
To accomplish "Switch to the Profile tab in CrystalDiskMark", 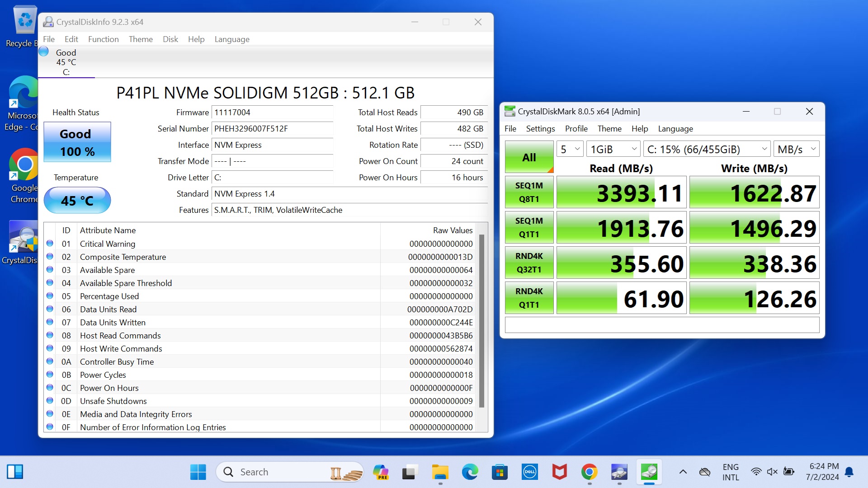I will click(576, 128).
